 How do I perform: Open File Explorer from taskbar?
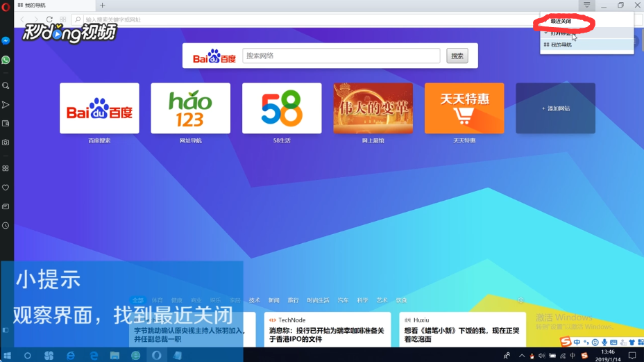115,356
